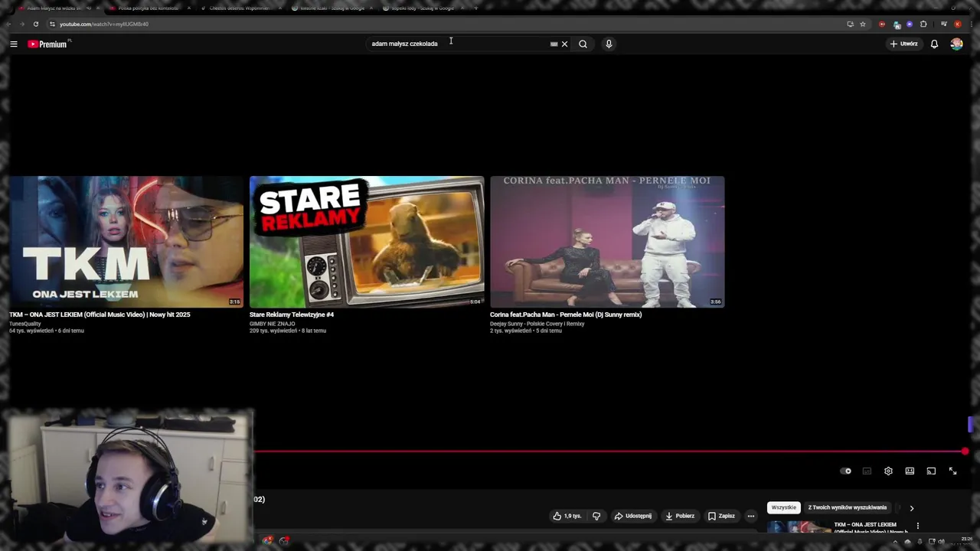Viewport: 980px width, 551px height.
Task: Toggle theater mode in the player
Action: coord(910,471)
